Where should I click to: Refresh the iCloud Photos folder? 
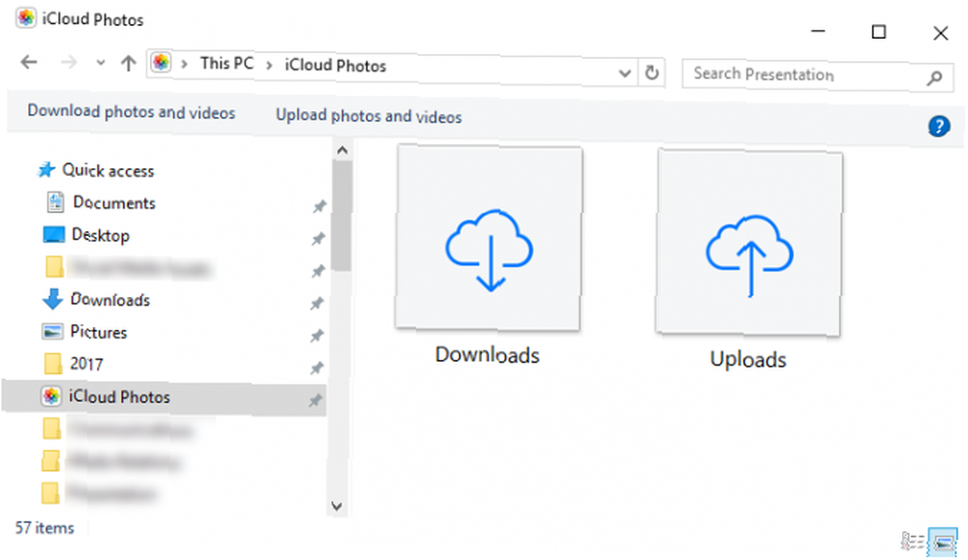click(x=651, y=74)
